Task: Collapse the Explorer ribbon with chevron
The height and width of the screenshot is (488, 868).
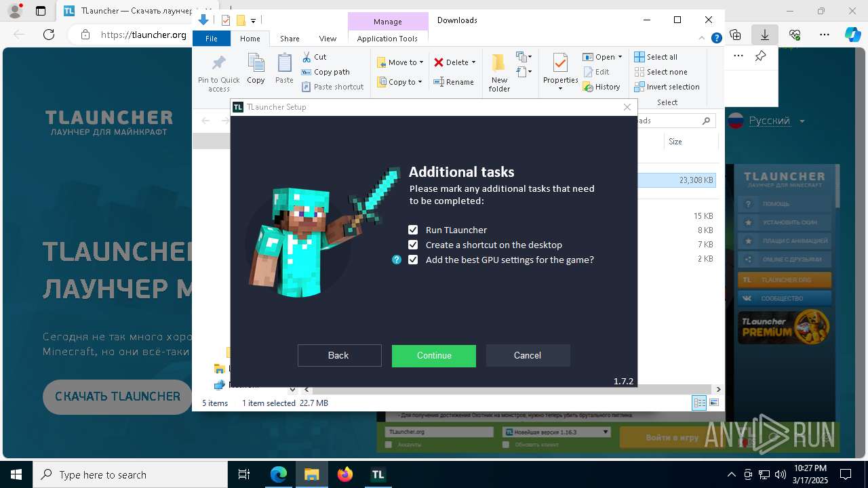Action: [703, 39]
